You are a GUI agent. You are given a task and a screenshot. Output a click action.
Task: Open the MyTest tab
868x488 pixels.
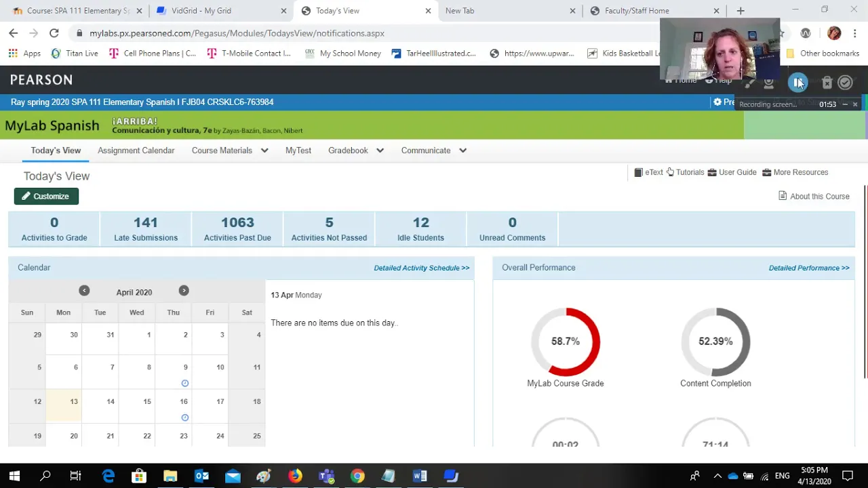[298, 150]
